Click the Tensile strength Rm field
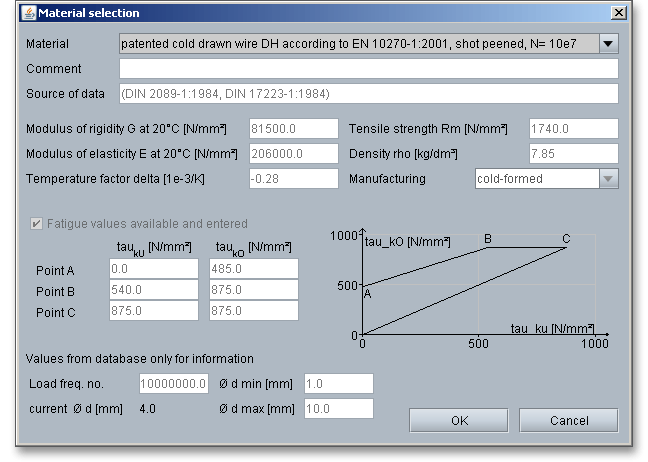Screen dimensions: 648x462 [573, 129]
